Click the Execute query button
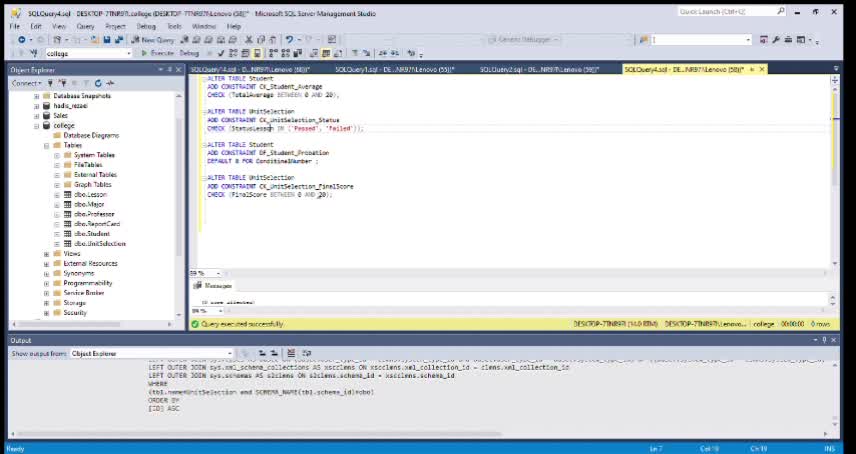Screen dimensions: 856x454 (159, 53)
